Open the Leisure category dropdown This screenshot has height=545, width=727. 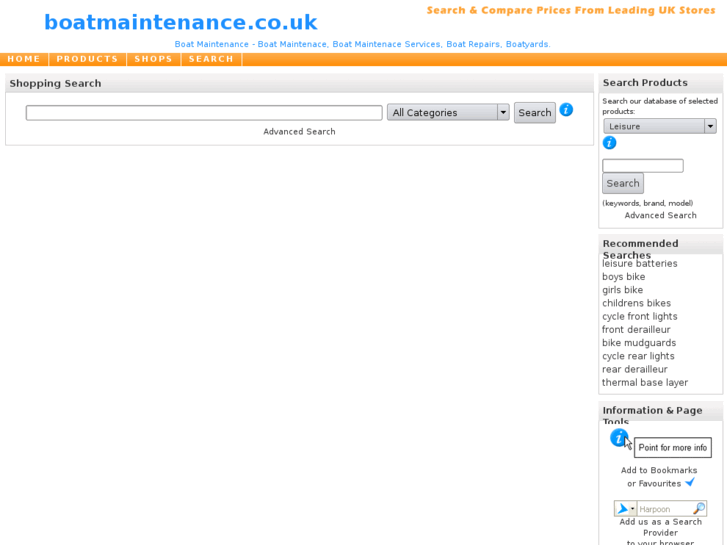(x=660, y=126)
